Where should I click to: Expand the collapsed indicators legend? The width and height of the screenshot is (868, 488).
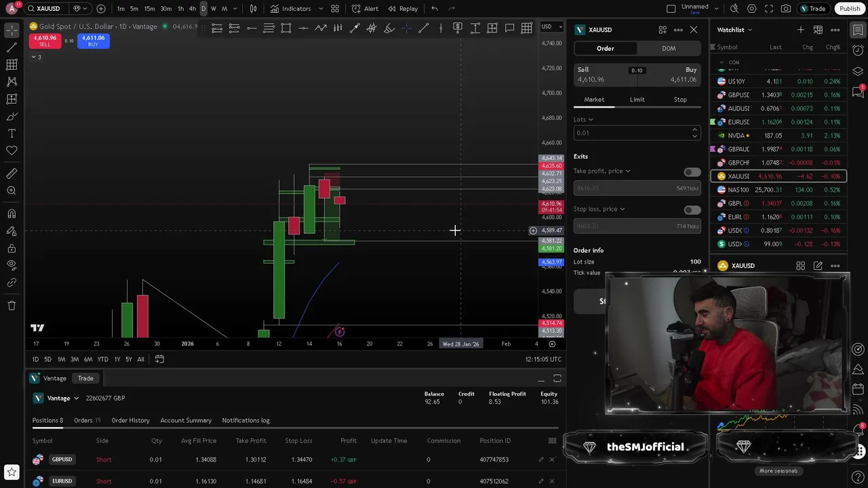pos(36,57)
